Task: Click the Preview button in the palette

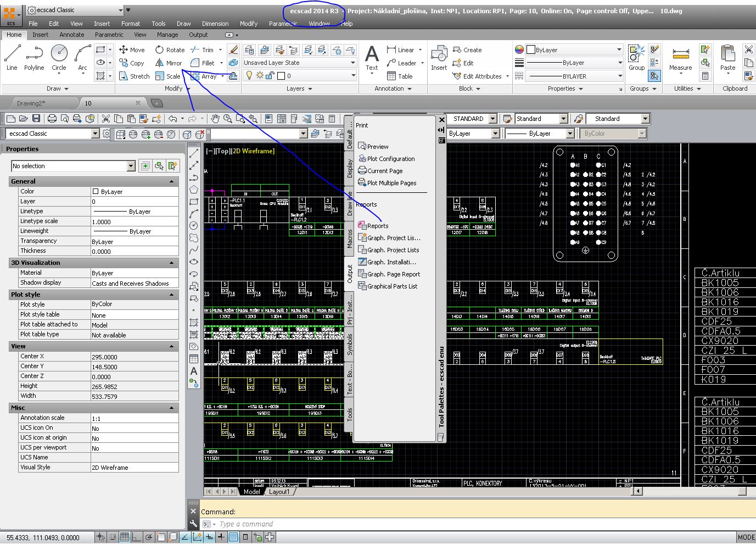Action: tap(373, 147)
